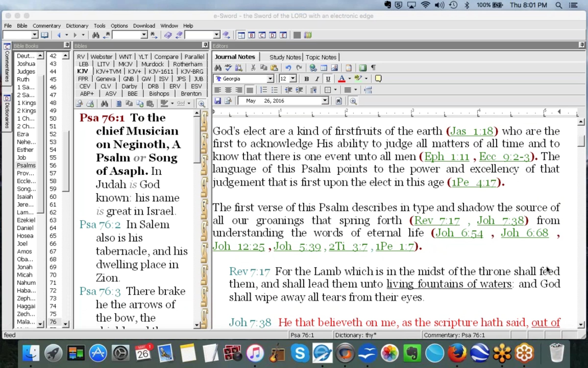Click the insert hyperlink globe icon
The image size is (588, 368).
(313, 68)
